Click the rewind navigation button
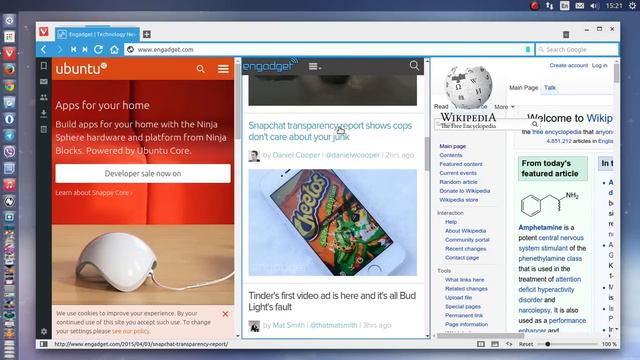The height and width of the screenshot is (360, 640). click(x=73, y=49)
